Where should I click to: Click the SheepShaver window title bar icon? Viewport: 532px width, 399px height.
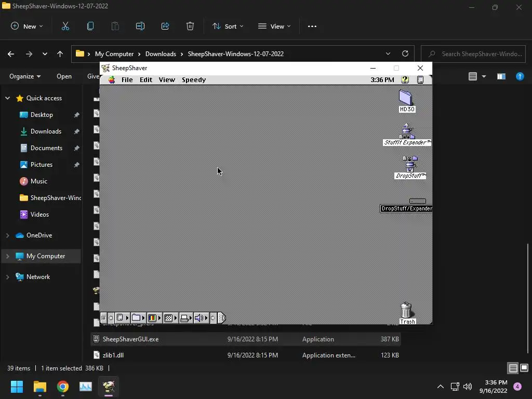(x=105, y=68)
